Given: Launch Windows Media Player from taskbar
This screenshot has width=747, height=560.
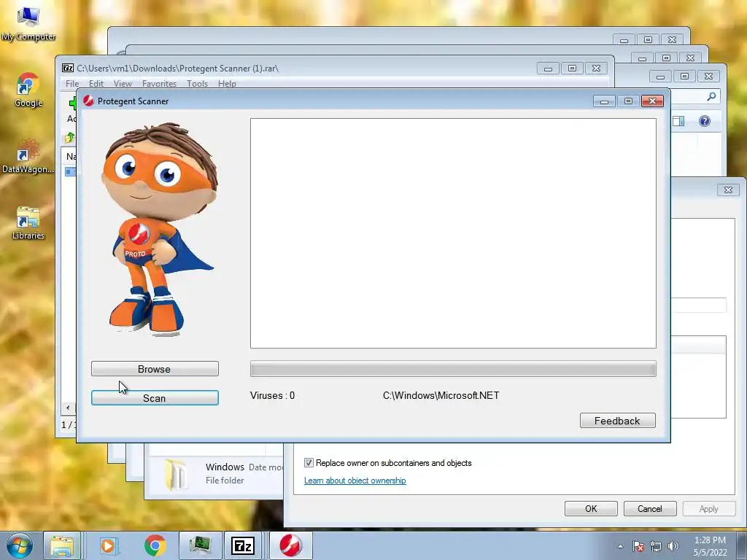Looking at the screenshot, I should pyautogui.click(x=108, y=545).
